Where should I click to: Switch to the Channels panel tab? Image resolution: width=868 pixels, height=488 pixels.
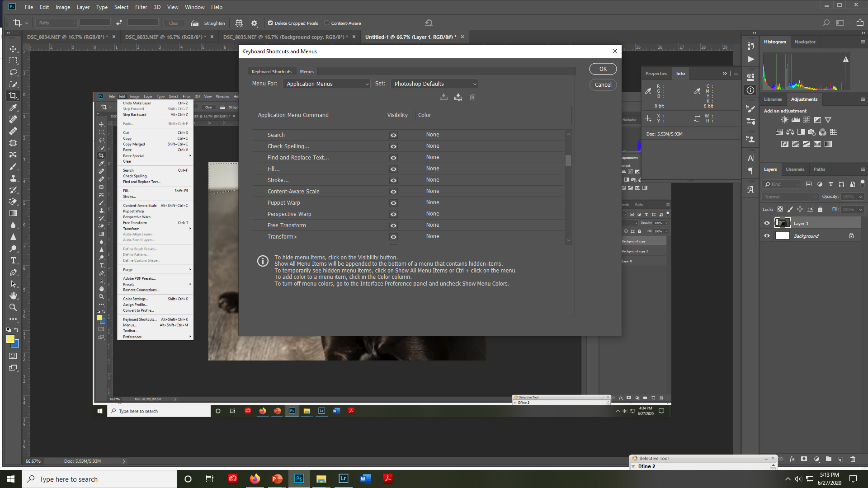click(x=795, y=169)
